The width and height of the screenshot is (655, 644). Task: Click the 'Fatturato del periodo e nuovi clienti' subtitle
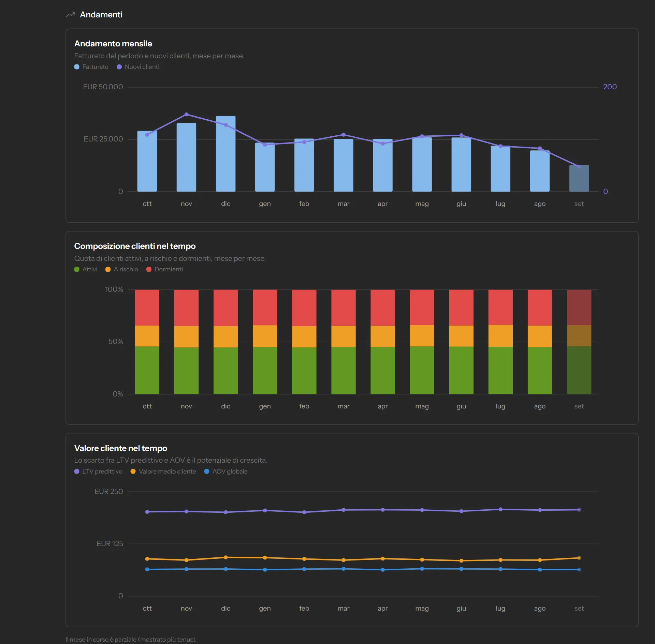[159, 56]
